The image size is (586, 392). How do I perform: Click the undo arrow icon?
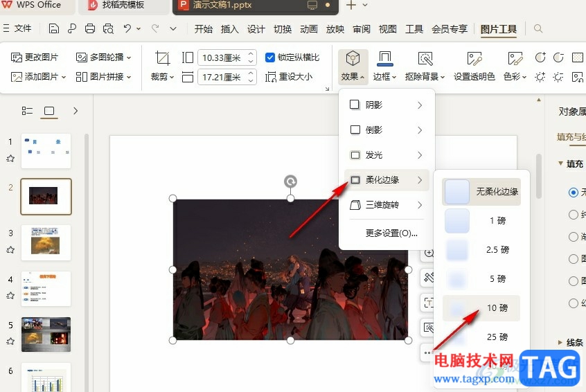[127, 28]
